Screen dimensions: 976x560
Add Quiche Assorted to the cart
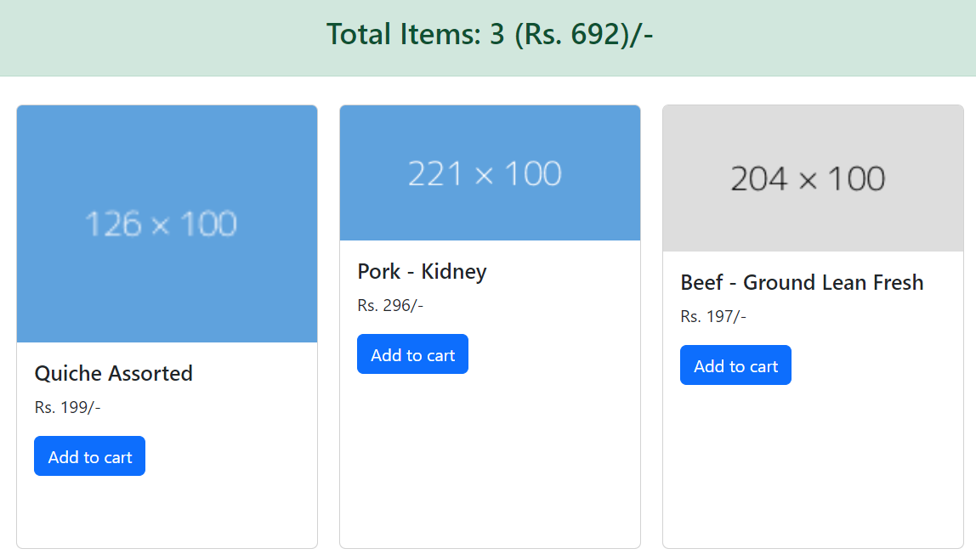click(89, 456)
